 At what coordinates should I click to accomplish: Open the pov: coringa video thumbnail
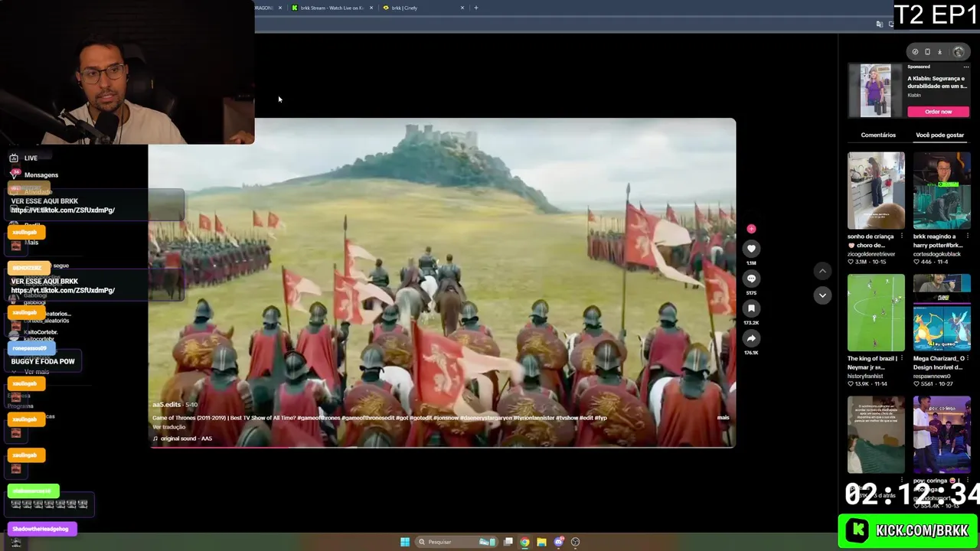click(942, 435)
